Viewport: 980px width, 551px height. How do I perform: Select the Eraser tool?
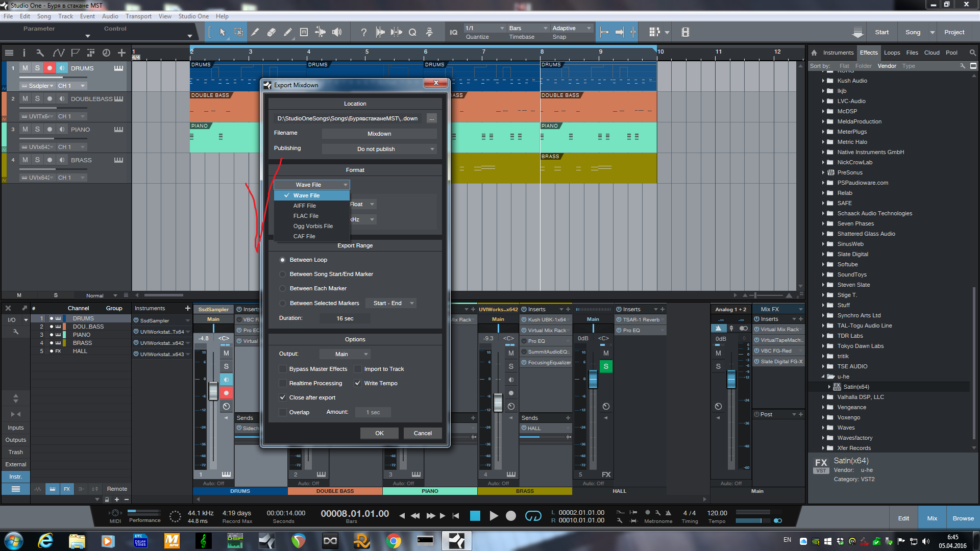[x=272, y=32]
